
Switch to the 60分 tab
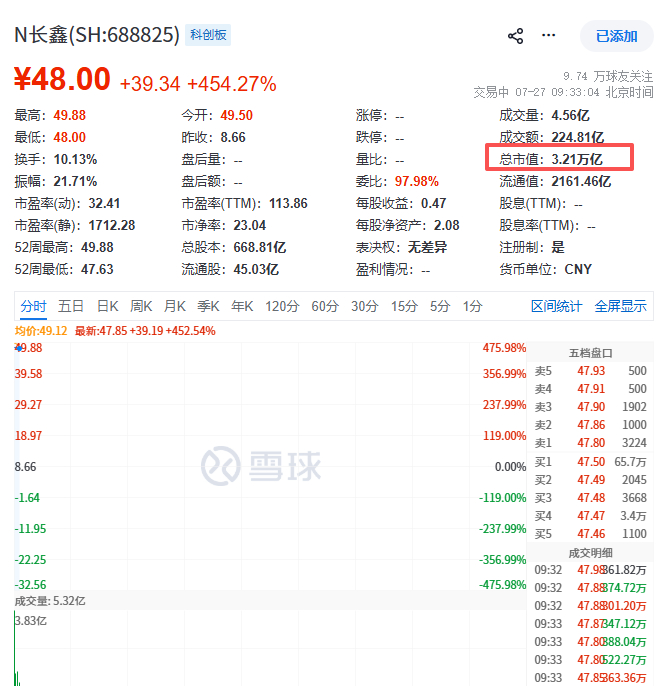click(325, 306)
